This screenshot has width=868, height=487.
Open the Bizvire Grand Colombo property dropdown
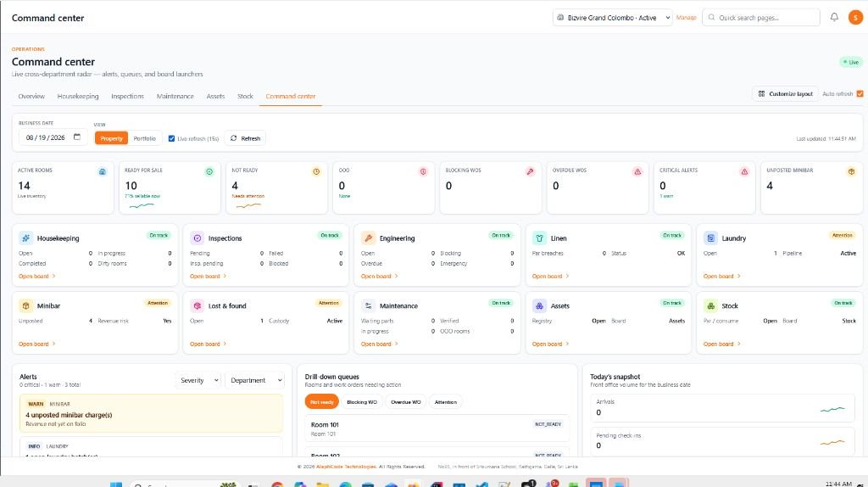coord(613,18)
